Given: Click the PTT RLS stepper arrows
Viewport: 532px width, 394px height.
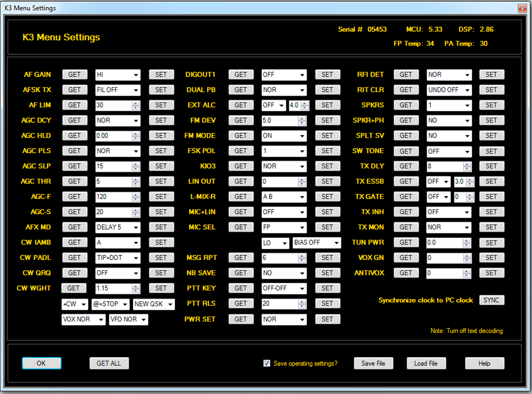Looking at the screenshot, I should 302,304.
